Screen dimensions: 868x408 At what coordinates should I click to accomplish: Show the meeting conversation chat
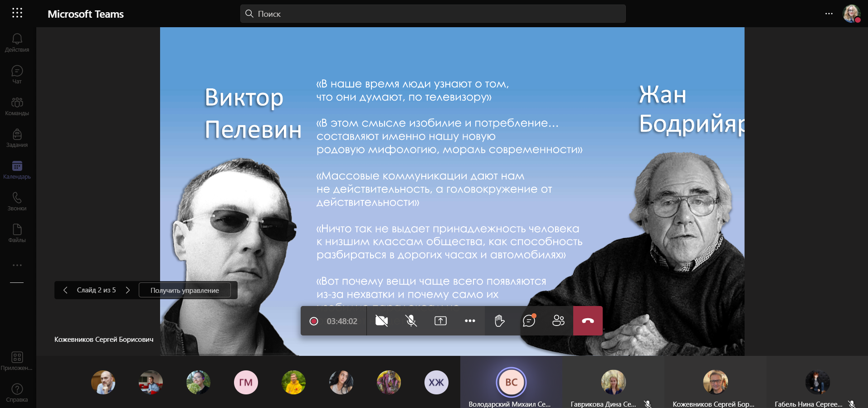click(x=529, y=321)
